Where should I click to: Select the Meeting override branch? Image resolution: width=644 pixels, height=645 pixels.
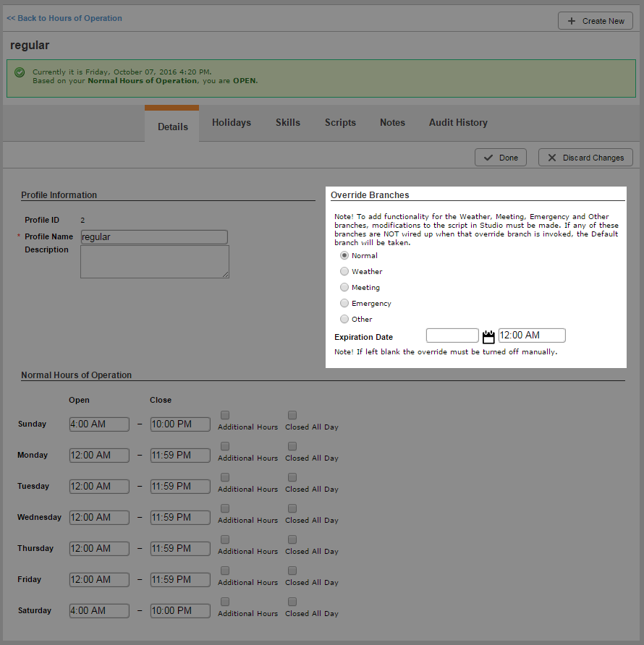[344, 287]
